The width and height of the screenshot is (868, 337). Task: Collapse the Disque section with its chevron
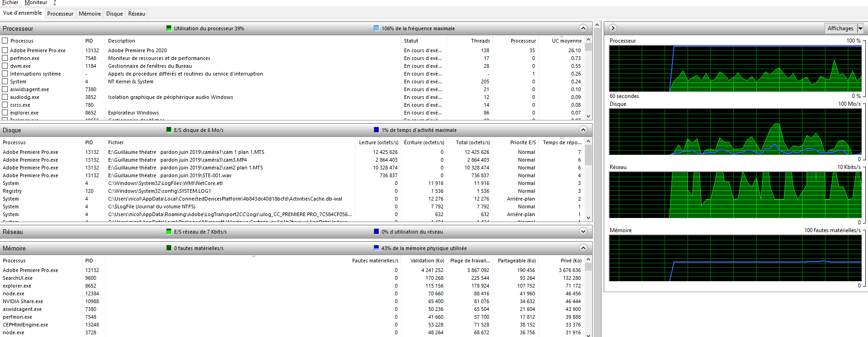(x=583, y=130)
